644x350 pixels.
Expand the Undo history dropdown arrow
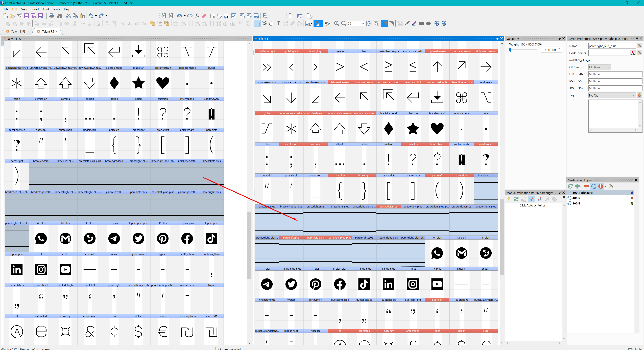pyautogui.click(x=96, y=16)
